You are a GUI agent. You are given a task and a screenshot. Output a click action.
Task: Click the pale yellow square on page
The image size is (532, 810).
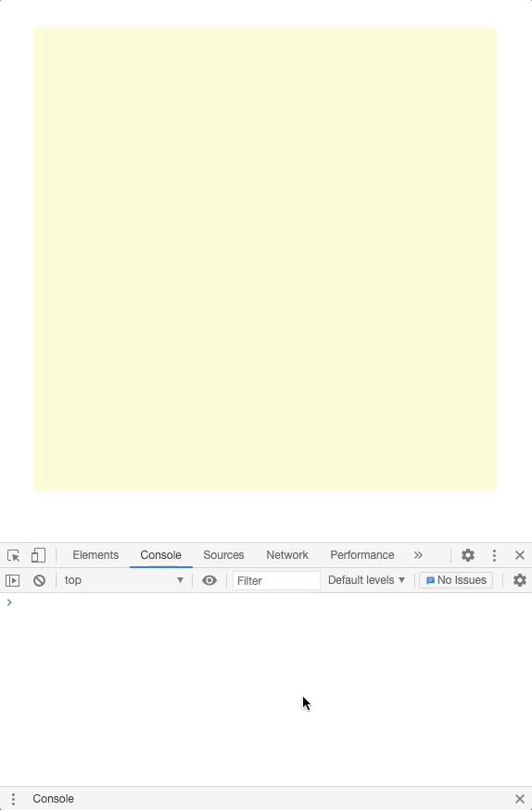(x=264, y=259)
